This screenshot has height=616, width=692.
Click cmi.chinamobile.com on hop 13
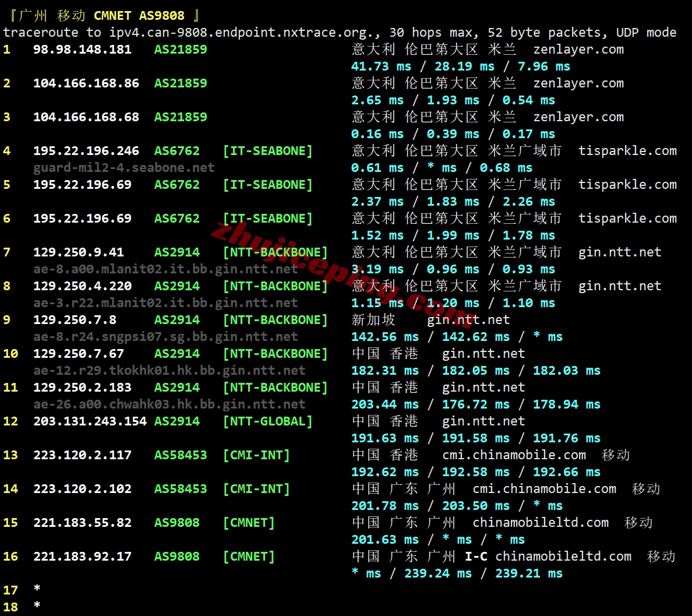[x=514, y=455]
